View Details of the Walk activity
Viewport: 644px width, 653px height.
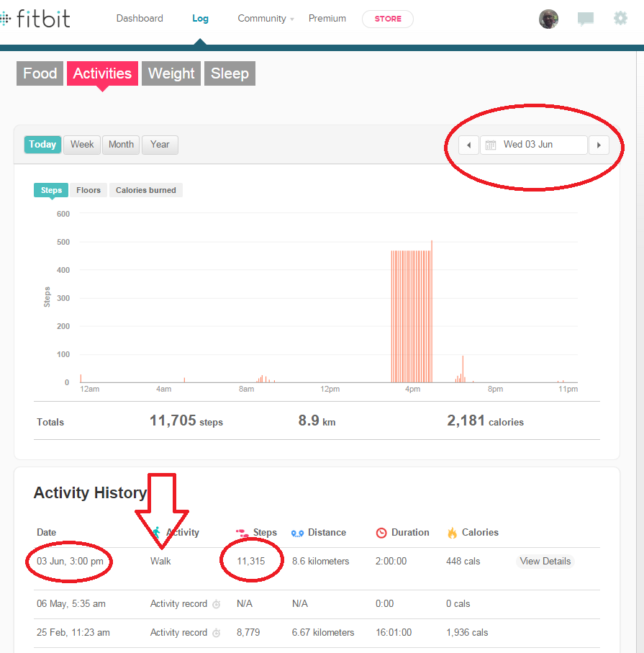coord(545,562)
